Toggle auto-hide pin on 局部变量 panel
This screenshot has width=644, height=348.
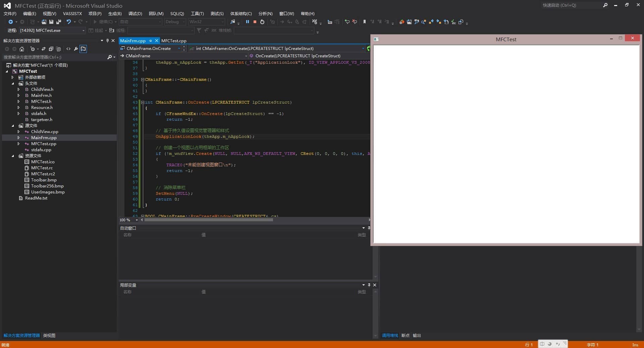tap(369, 285)
